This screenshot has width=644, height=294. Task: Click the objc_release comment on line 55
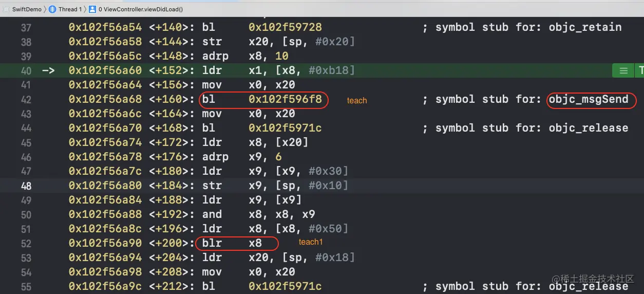(525, 286)
